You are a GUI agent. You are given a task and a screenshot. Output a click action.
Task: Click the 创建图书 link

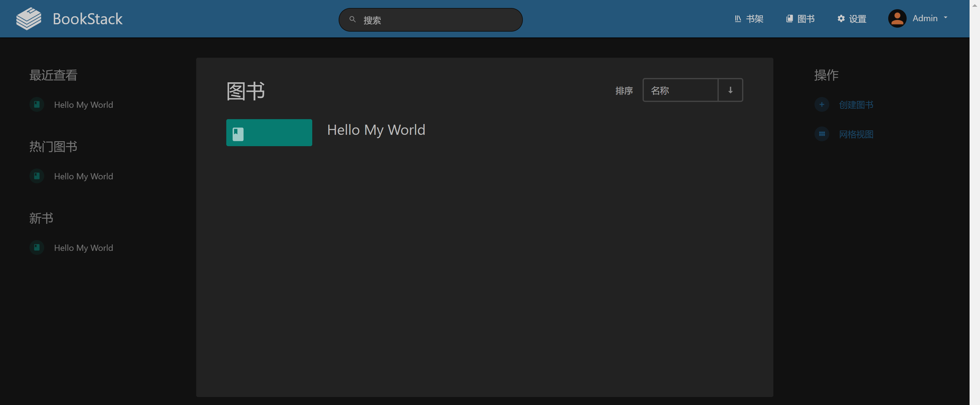click(x=856, y=105)
